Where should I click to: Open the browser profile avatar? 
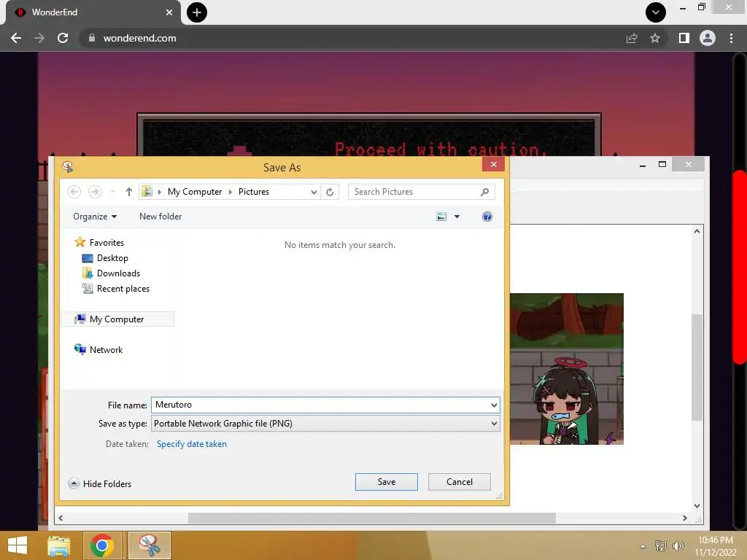707,38
